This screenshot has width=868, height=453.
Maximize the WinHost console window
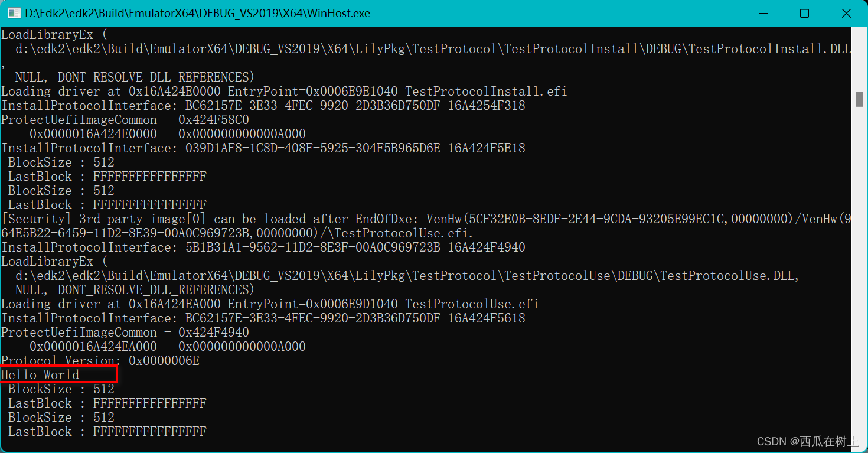point(805,12)
